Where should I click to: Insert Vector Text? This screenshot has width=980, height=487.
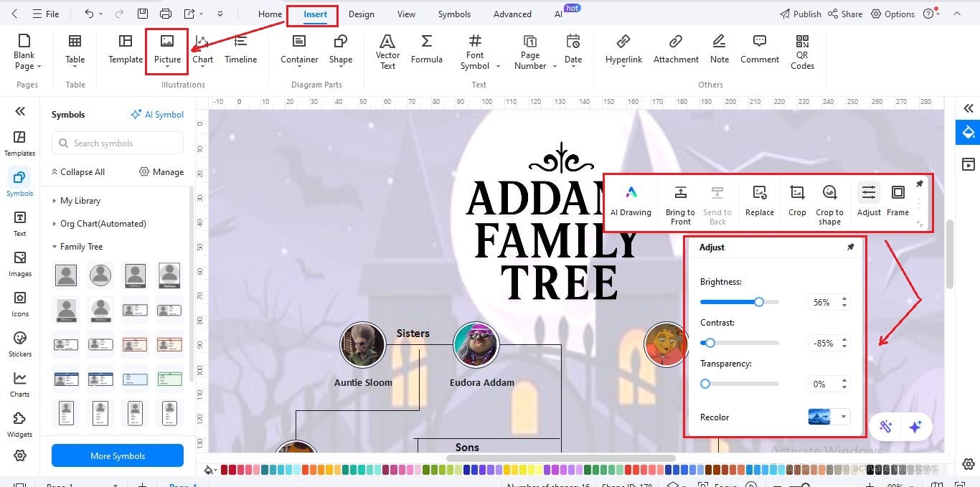point(387,50)
